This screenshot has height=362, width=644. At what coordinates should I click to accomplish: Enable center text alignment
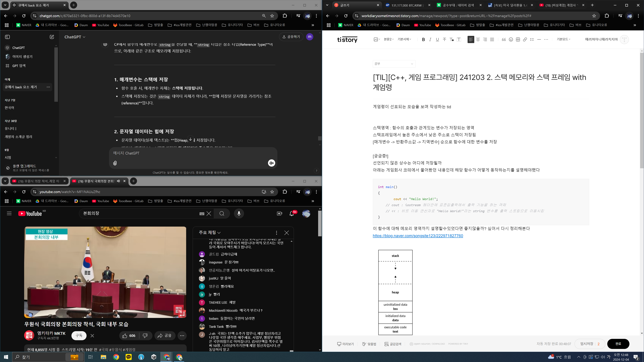(x=478, y=40)
